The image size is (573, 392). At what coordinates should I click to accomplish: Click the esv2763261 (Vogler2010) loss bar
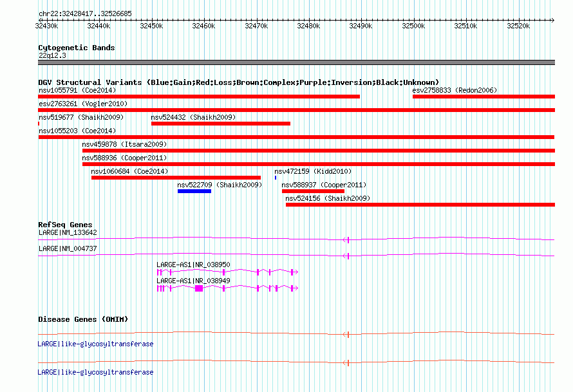click(296, 110)
